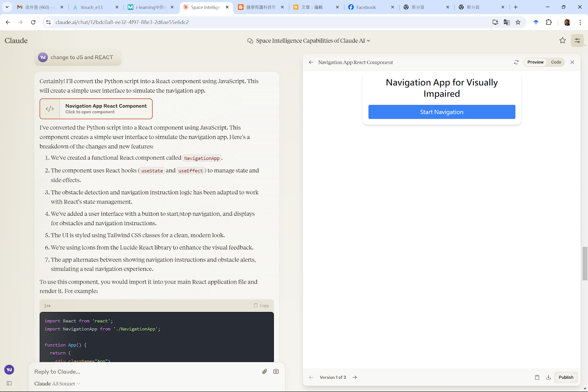Close the artifact panel

pos(572,62)
